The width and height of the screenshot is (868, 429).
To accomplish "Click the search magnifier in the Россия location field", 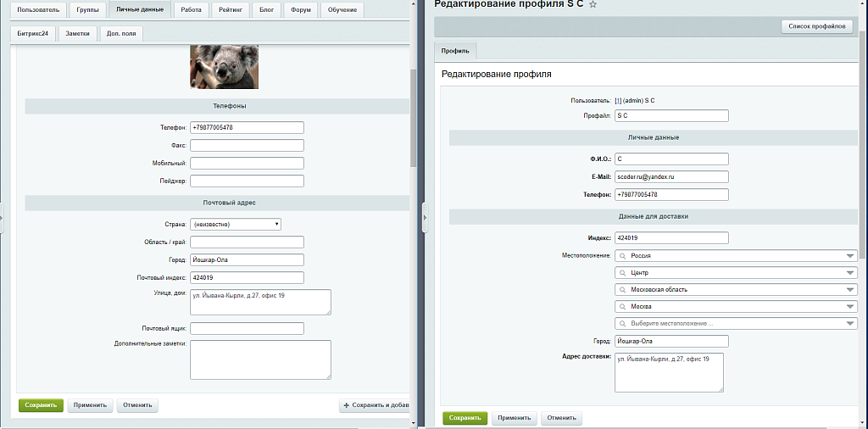I will (623, 255).
